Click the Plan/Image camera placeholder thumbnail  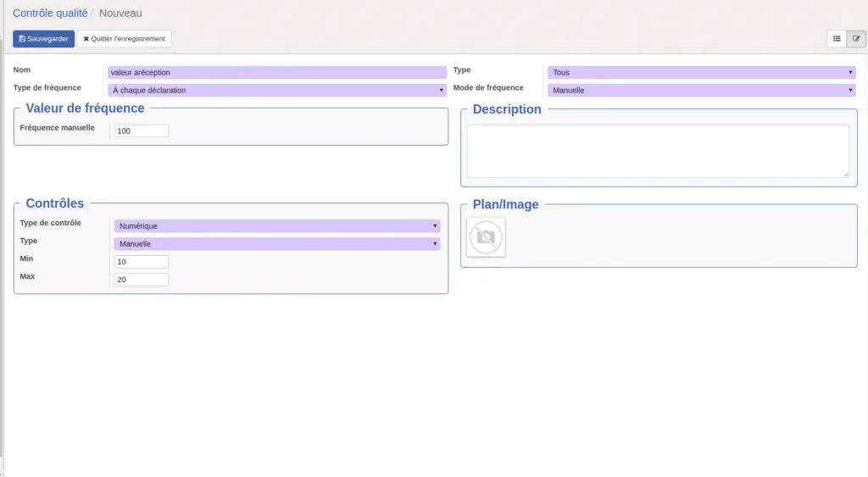tap(486, 237)
